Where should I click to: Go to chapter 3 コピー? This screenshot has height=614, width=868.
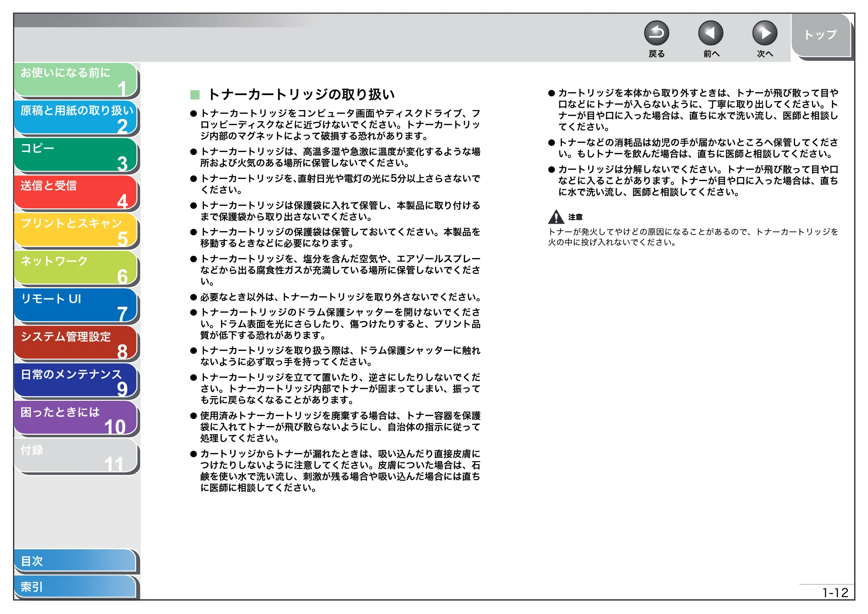(76, 155)
